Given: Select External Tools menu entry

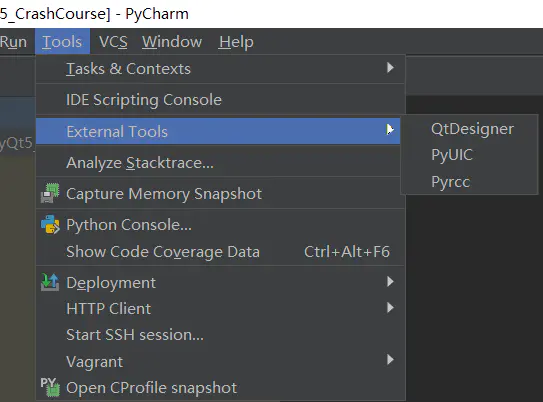Looking at the screenshot, I should (218, 131).
